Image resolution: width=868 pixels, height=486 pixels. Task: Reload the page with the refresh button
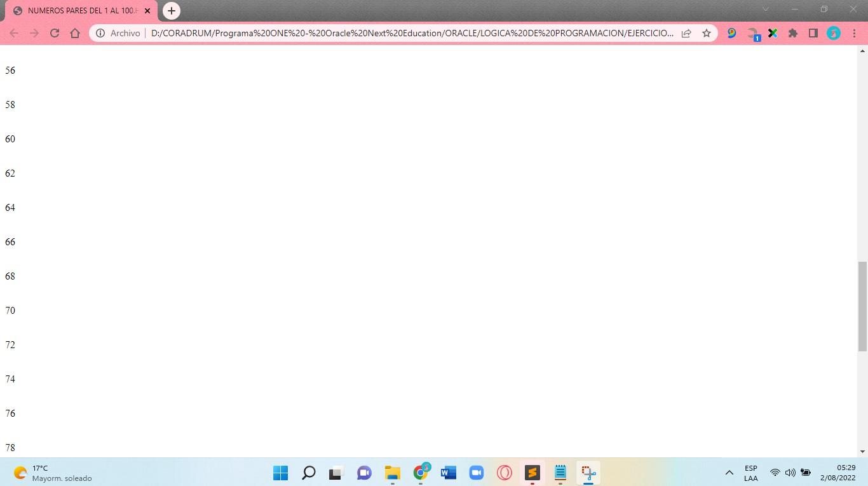click(54, 33)
